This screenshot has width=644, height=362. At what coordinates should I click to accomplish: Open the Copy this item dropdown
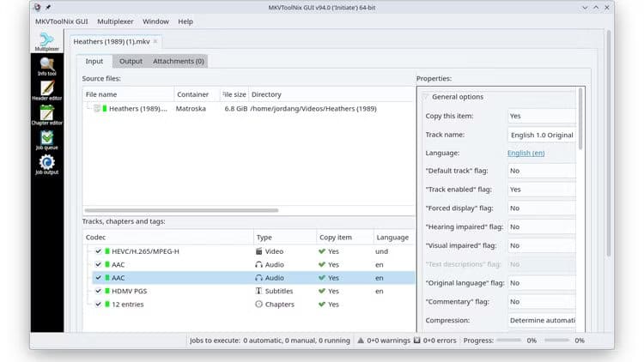[542, 116]
